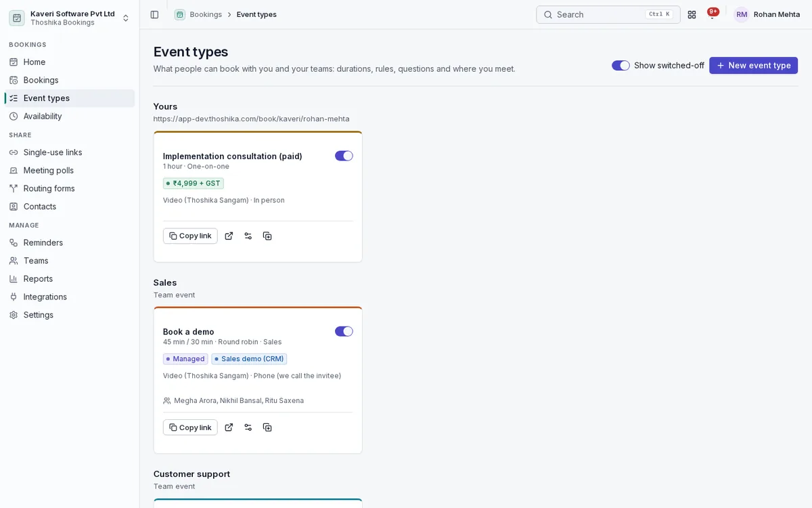This screenshot has width=812, height=508.
Task: Click the ₹4,999 + GST price badge
Action: pyautogui.click(x=194, y=184)
